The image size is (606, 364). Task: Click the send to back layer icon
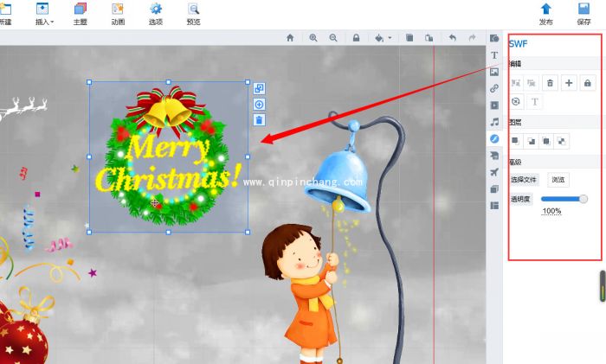coord(531,141)
